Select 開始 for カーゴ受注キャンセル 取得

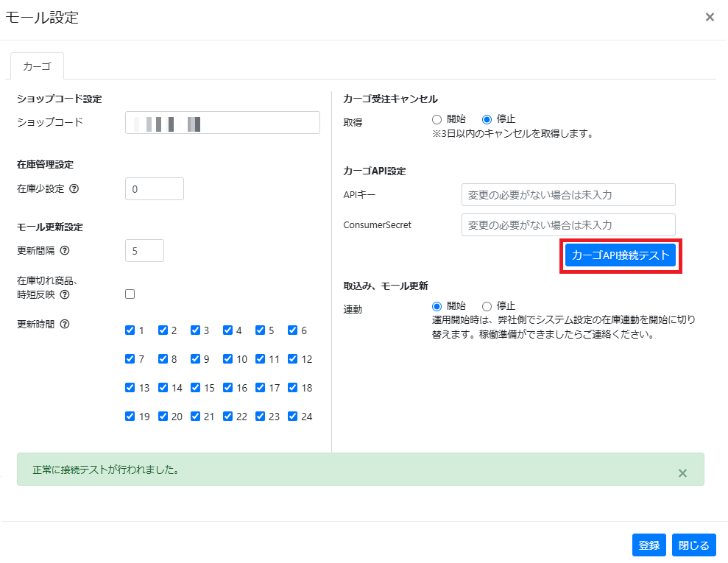(437, 120)
